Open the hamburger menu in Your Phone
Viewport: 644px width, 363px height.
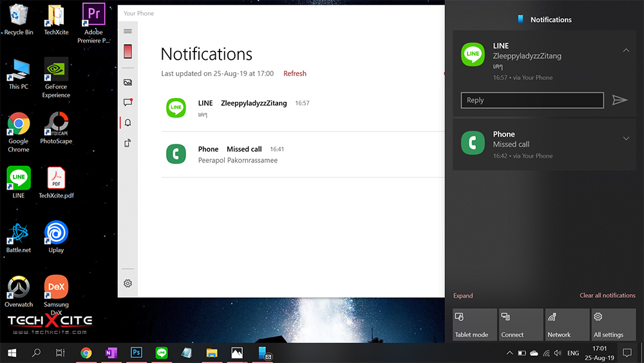128,31
